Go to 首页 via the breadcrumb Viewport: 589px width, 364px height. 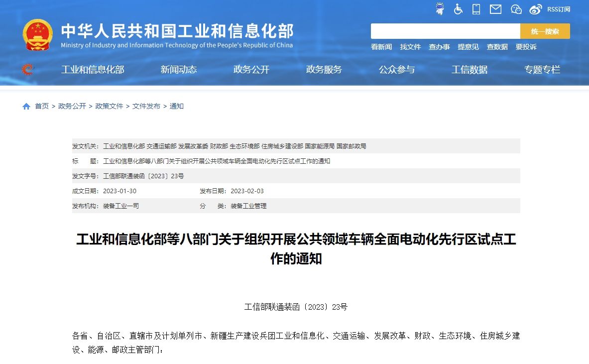click(x=42, y=106)
